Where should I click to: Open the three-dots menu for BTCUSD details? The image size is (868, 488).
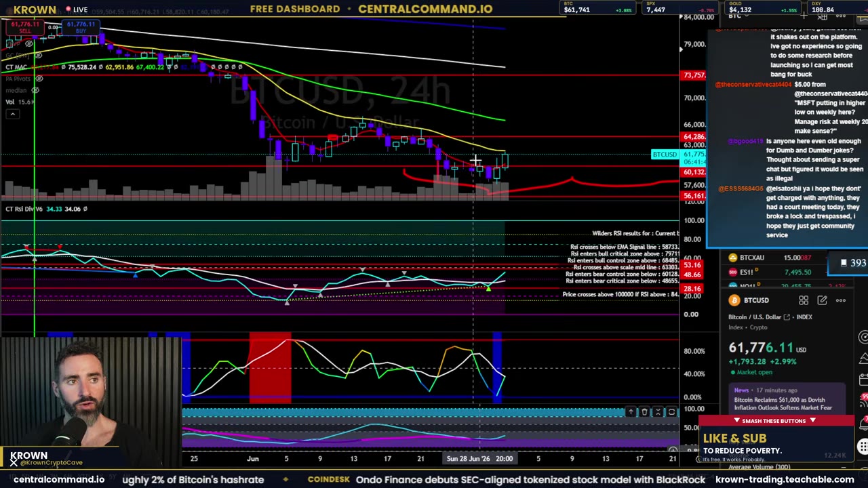[x=841, y=300]
